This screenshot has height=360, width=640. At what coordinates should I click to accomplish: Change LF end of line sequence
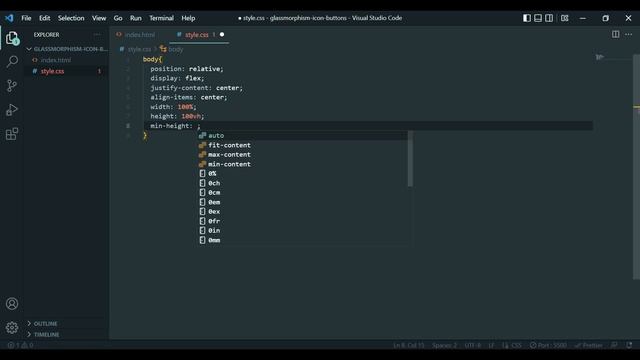click(491, 345)
